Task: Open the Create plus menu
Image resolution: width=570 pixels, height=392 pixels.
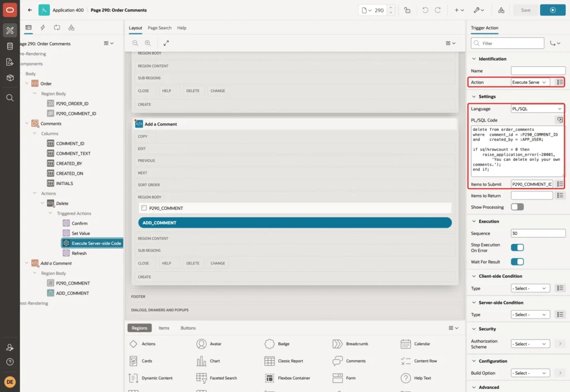Action: point(459,10)
